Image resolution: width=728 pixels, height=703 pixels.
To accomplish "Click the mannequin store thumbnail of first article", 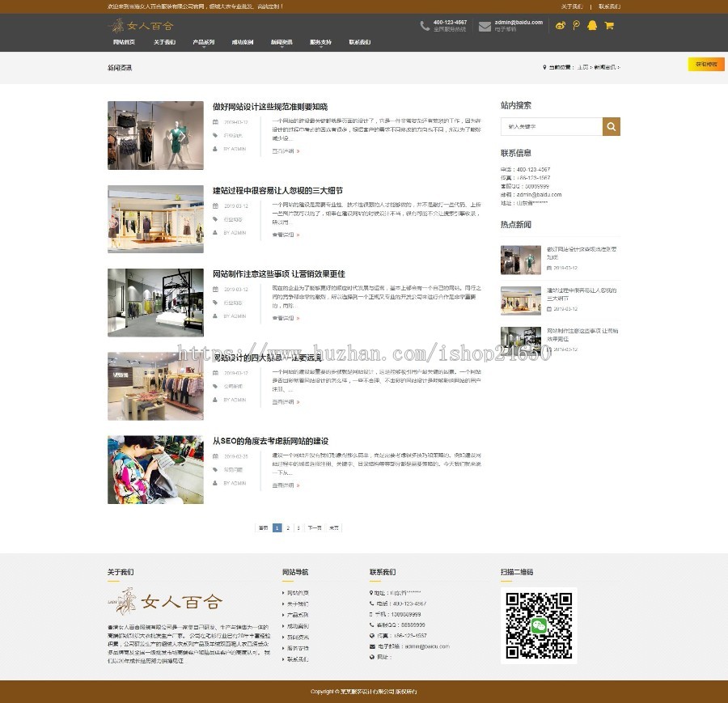I will coord(155,135).
